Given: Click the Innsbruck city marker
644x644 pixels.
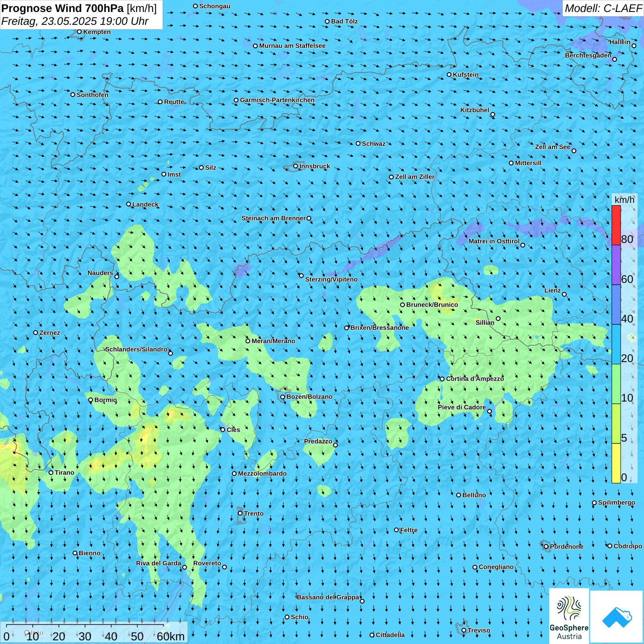Looking at the screenshot, I should tap(296, 166).
